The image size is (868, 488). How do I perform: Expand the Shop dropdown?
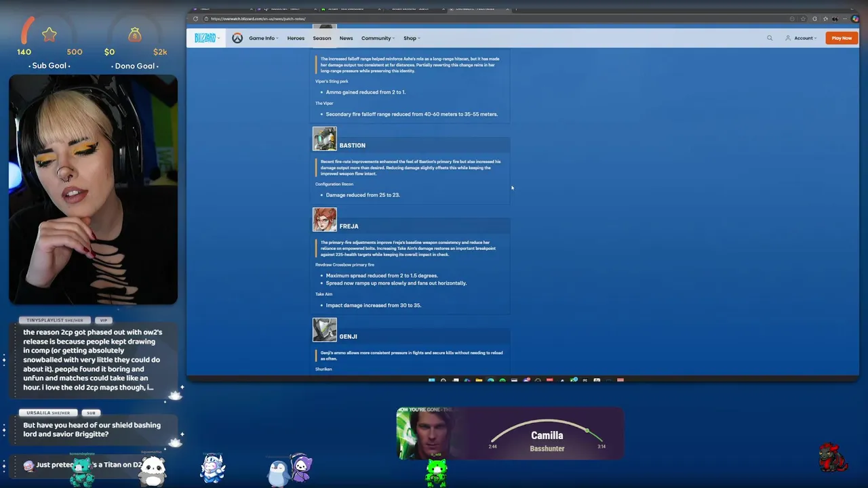412,38
